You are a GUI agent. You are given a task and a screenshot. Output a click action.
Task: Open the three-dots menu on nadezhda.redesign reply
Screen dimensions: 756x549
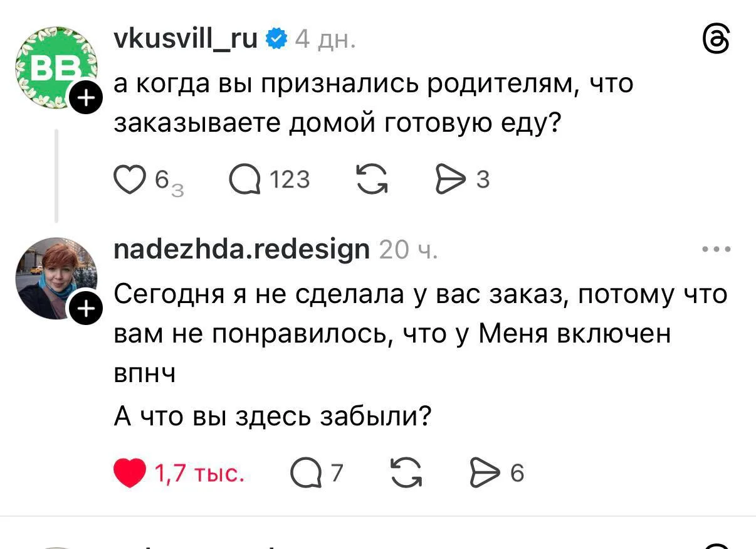pyautogui.click(x=717, y=250)
